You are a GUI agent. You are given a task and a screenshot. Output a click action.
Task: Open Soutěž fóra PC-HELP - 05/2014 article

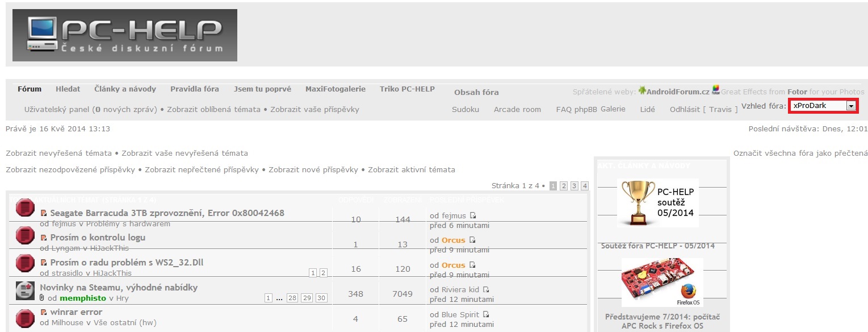coord(658,246)
